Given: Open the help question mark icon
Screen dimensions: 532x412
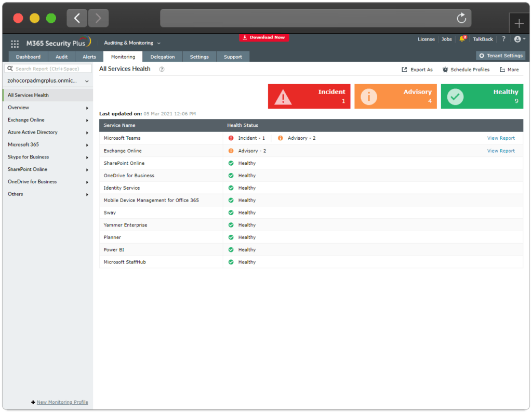Looking at the screenshot, I should click(503, 39).
